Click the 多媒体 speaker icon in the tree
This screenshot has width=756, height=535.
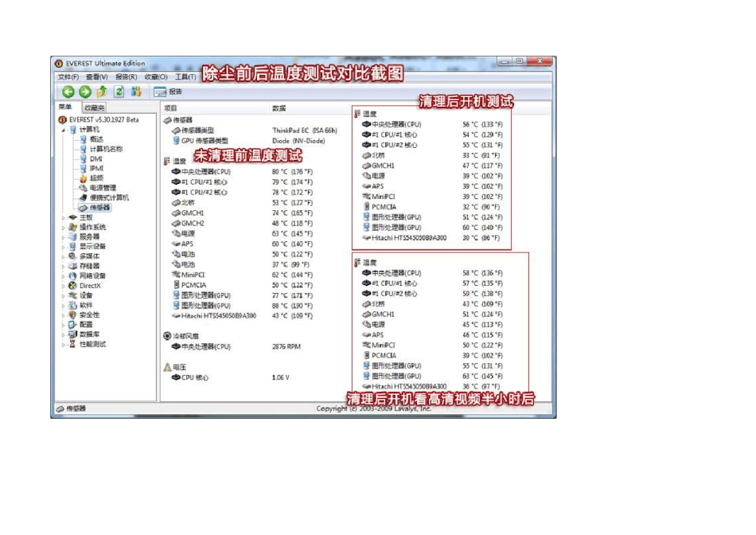point(72,256)
